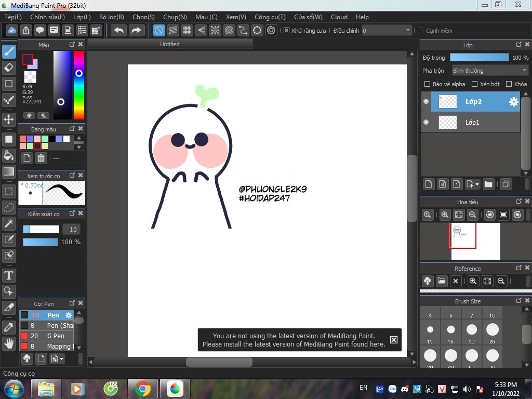Open Google Chrome from taskbar
Viewport: 532px width, 399px height.
point(142,389)
